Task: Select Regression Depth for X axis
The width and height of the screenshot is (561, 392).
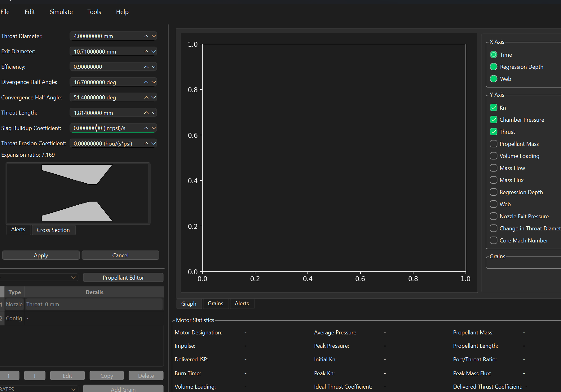Action: point(493,67)
